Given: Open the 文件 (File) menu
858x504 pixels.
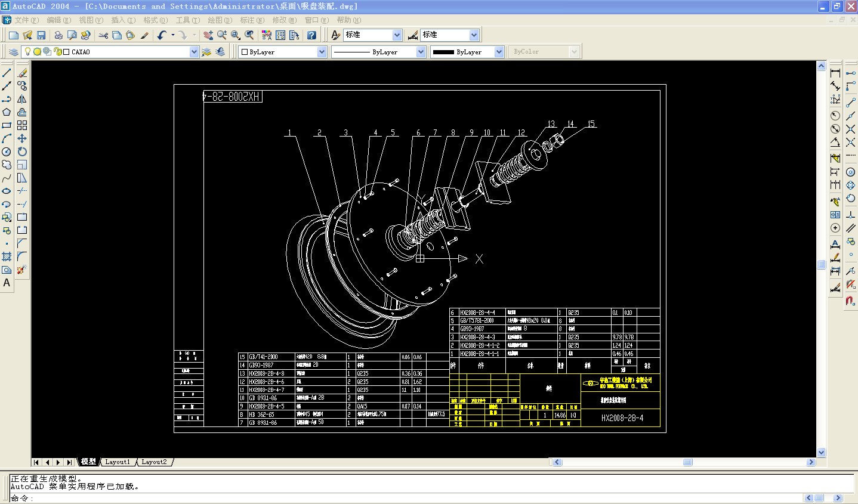Looking at the screenshot, I should click(26, 20).
